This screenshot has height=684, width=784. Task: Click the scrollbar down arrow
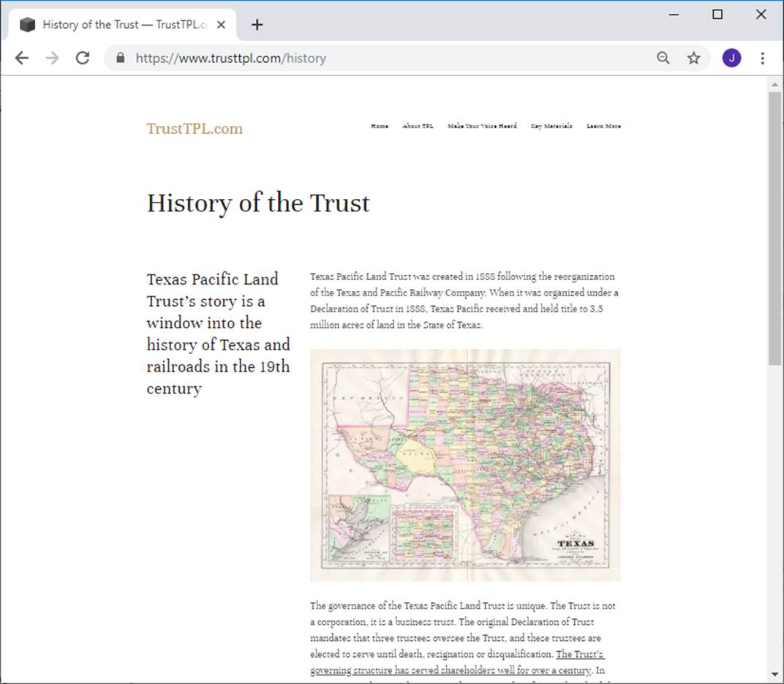click(775, 674)
